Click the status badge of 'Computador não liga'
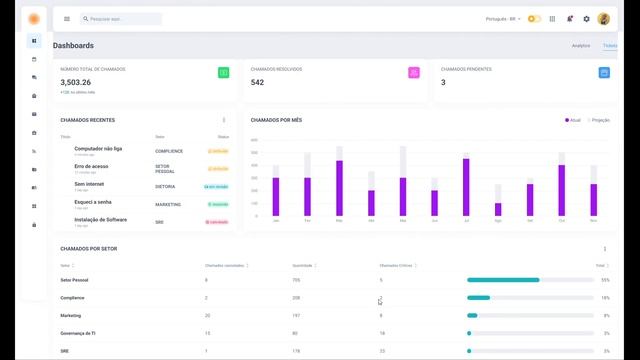Screen dimensions: 640x360 point(218,151)
